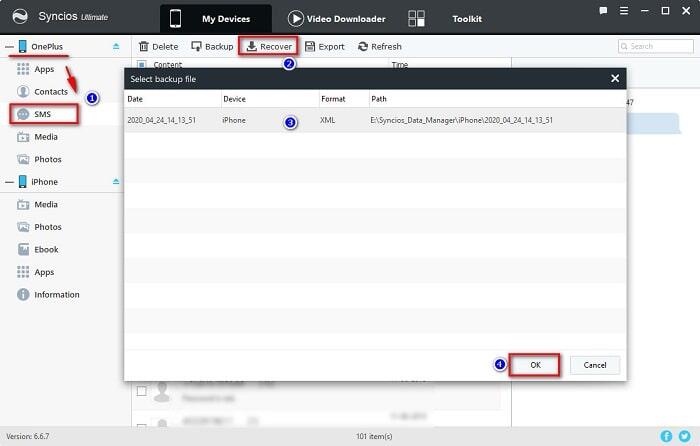The width and height of the screenshot is (700, 446).
Task: Focus the Search input field
Action: pos(656,46)
